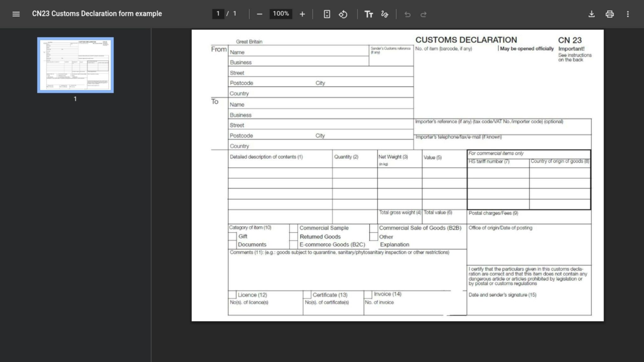Click the 'Quantity (2)' column header

(346, 157)
